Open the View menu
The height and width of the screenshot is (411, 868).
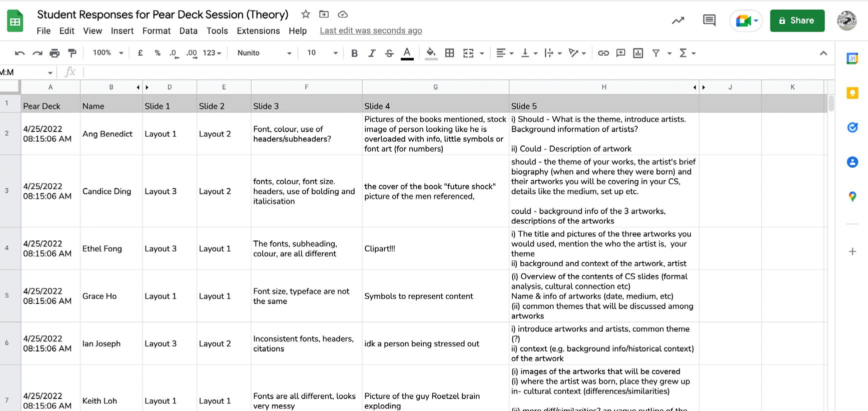tap(93, 31)
